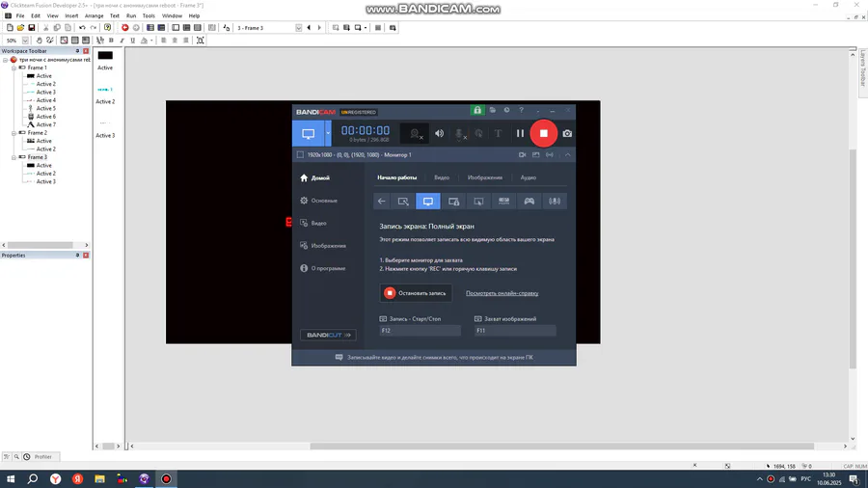The width and height of the screenshot is (868, 488).
Task: Select rectangle area recording mode icon
Action: point(403,201)
